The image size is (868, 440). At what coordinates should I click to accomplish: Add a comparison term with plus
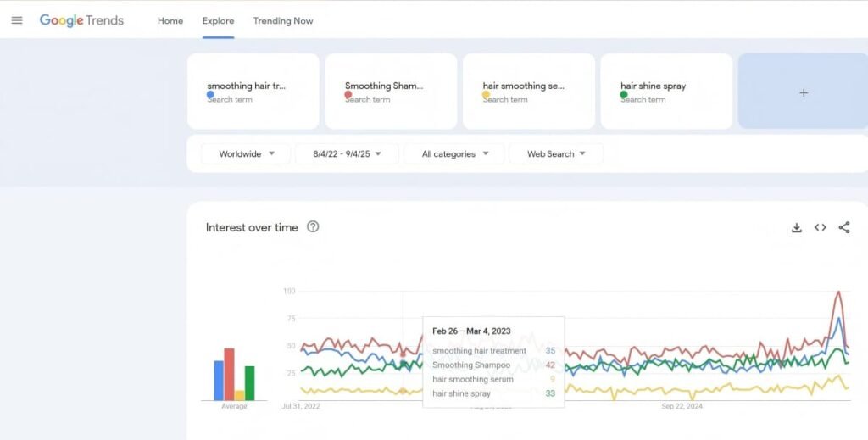tap(803, 92)
